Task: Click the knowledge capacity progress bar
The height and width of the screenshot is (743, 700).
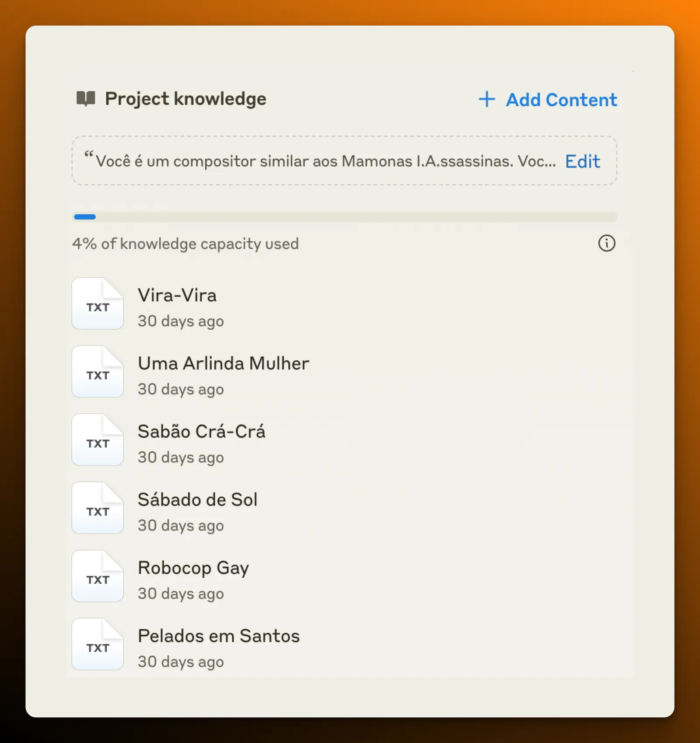Action: tap(345, 217)
